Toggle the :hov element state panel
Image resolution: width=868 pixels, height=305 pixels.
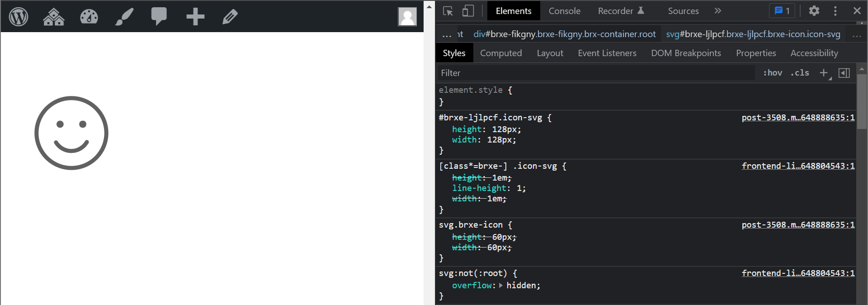click(x=773, y=73)
